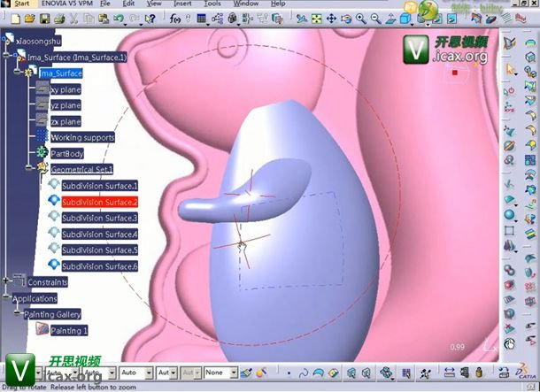540x392 pixels.
Task: Open the Insert menu
Action: 182,4
